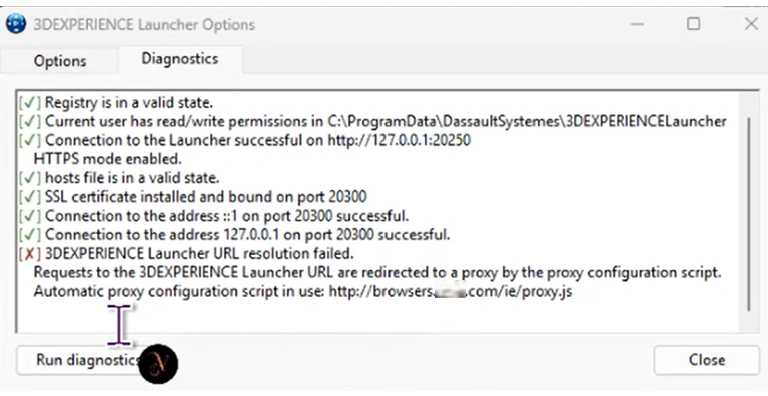
Task: Maximize the Launcher Options window
Action: 693,24
